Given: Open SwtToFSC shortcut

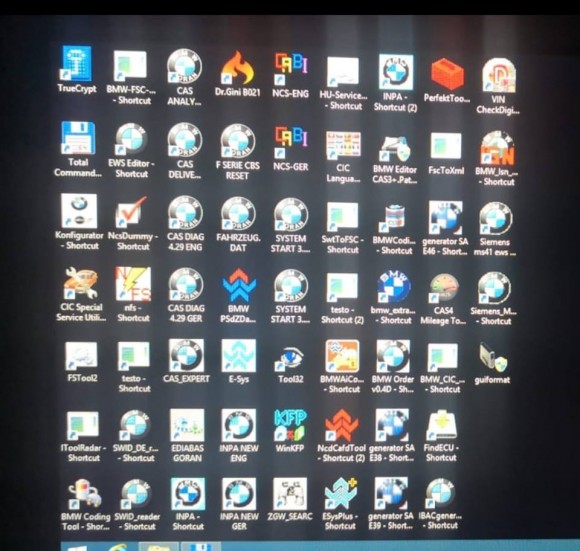Looking at the screenshot, I should pos(343,217).
